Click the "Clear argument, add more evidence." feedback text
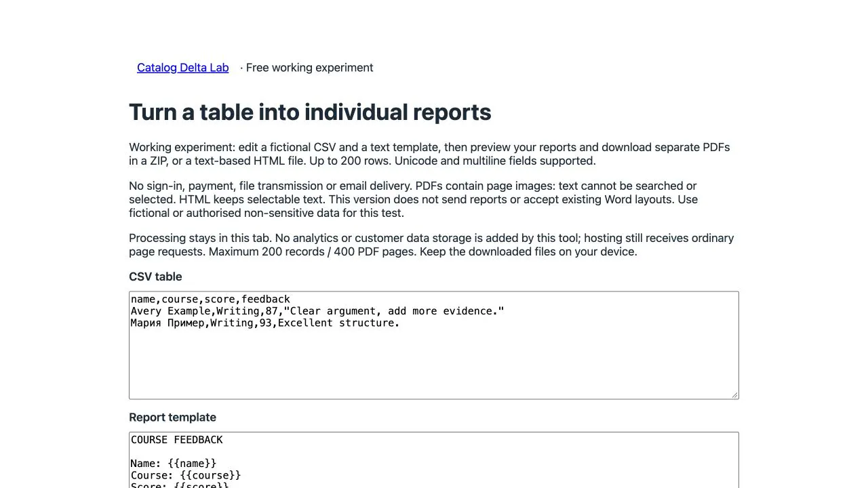Image resolution: width=868 pixels, height=488 pixels. [x=397, y=311]
